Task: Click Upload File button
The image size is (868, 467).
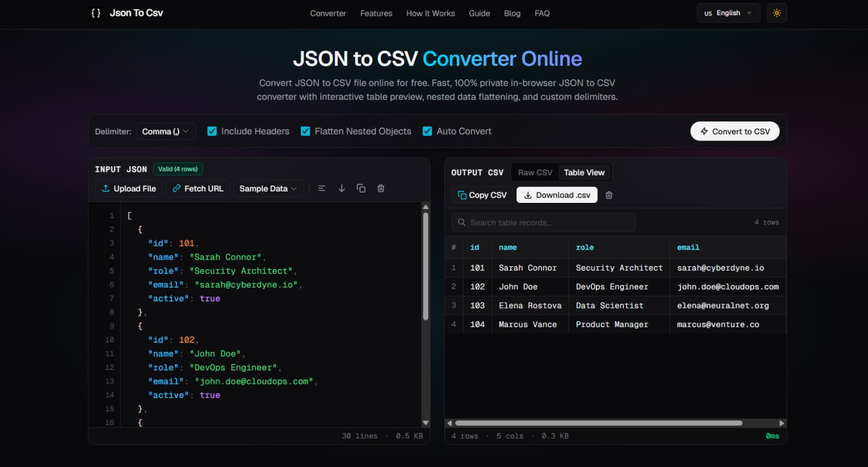Action: 129,188
